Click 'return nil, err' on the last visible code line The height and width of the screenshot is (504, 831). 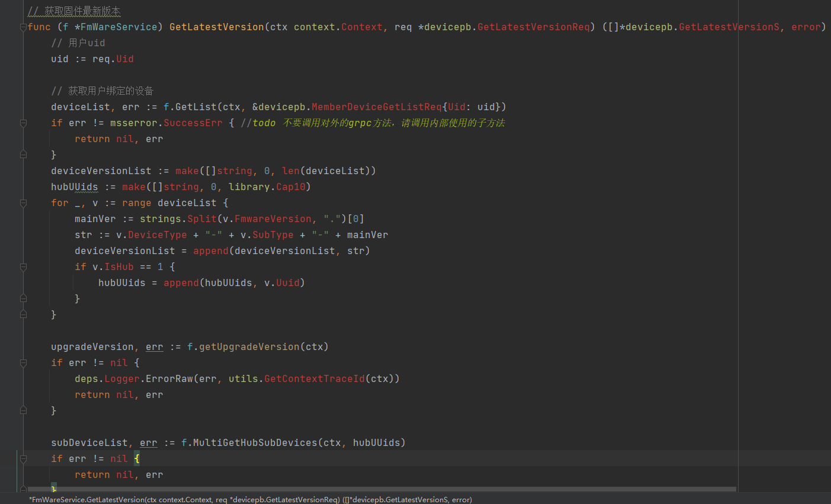tap(119, 475)
